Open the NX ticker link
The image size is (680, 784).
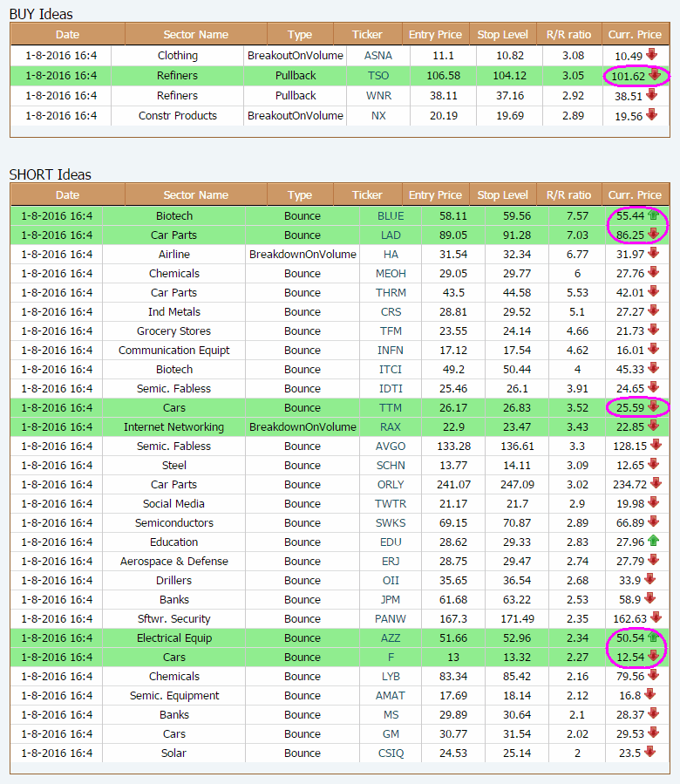(378, 115)
